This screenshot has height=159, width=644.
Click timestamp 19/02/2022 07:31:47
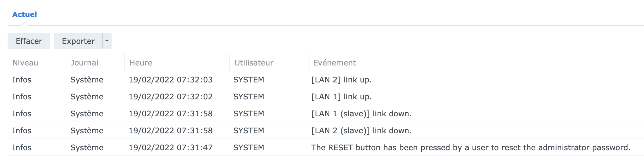tap(171, 148)
